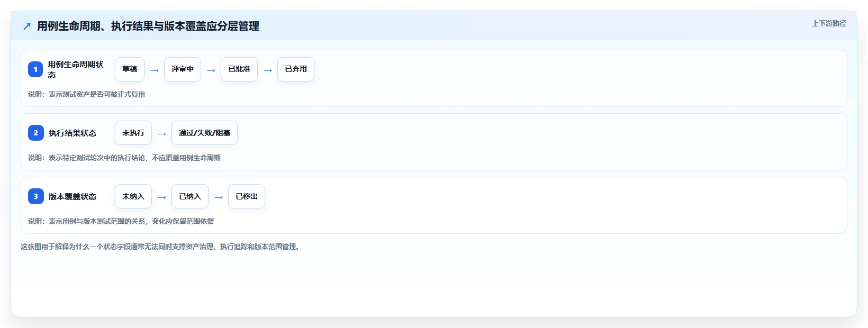Select the 已弃用 state chip

(x=296, y=69)
